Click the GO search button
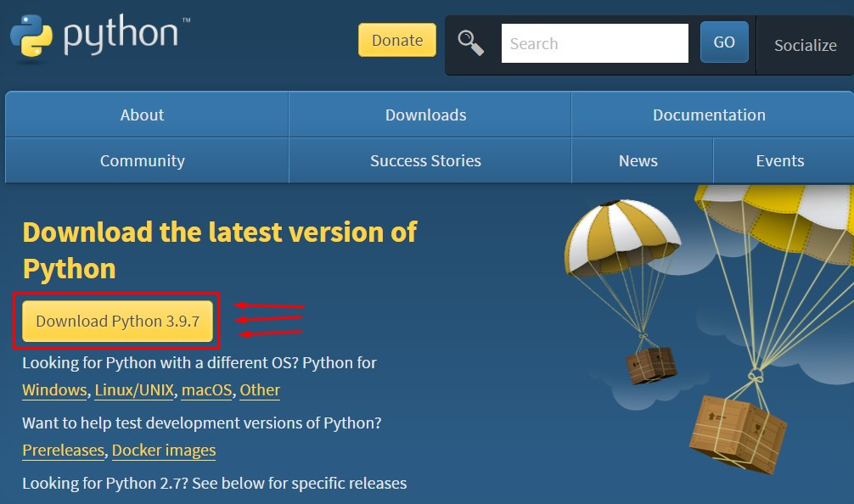Screen dimensions: 854x504 (x=724, y=42)
